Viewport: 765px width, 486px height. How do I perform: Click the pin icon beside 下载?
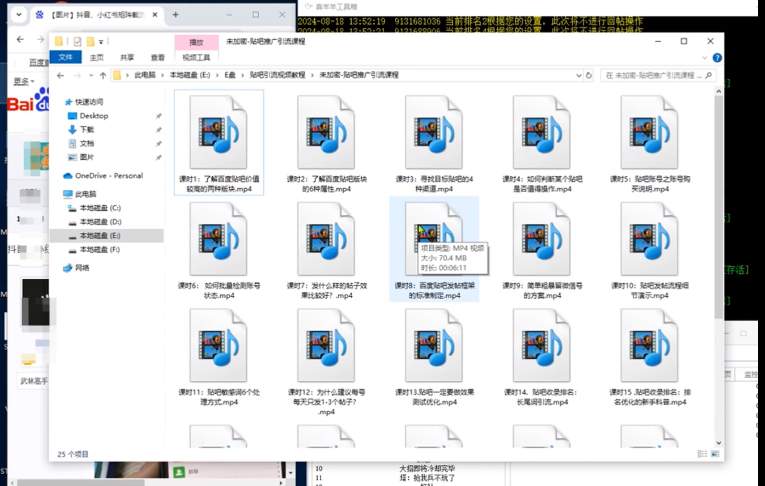click(x=158, y=130)
